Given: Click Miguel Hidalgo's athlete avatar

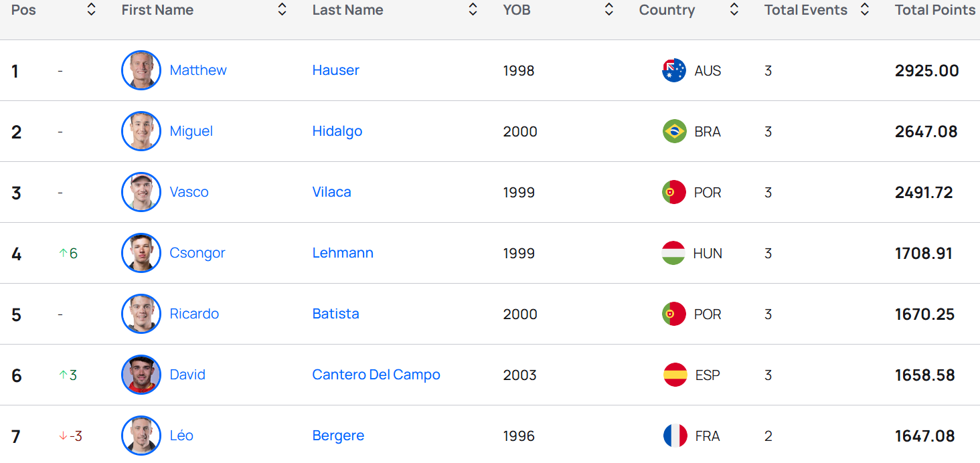Looking at the screenshot, I should 141,131.
